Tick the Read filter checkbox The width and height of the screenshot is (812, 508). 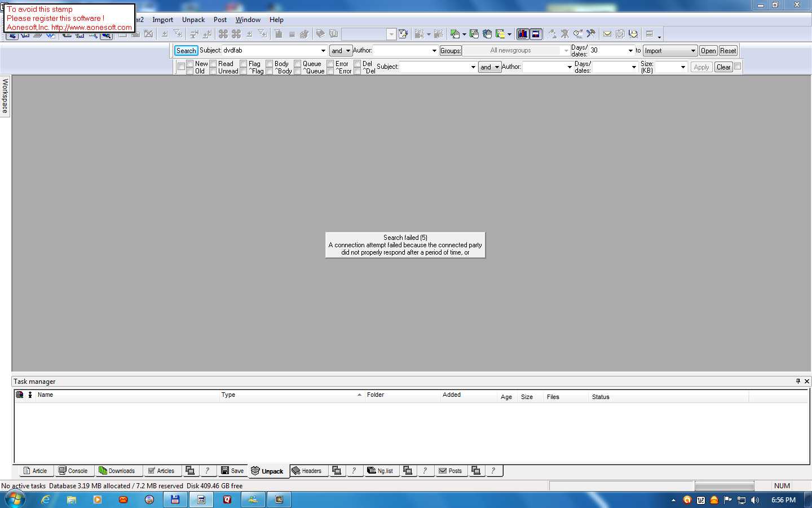click(x=213, y=64)
